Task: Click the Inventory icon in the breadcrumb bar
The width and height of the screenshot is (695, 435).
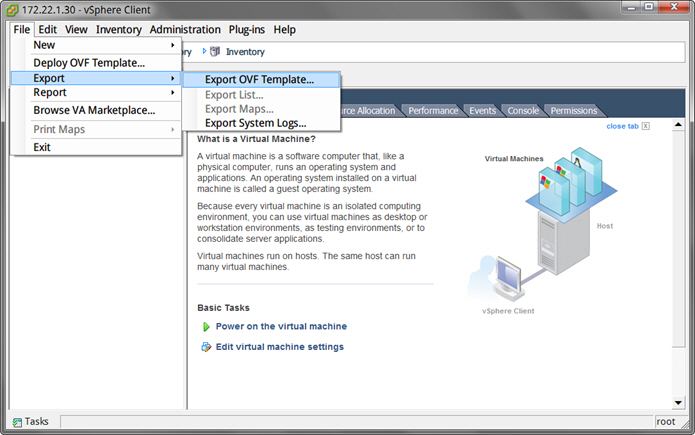Action: [x=215, y=52]
